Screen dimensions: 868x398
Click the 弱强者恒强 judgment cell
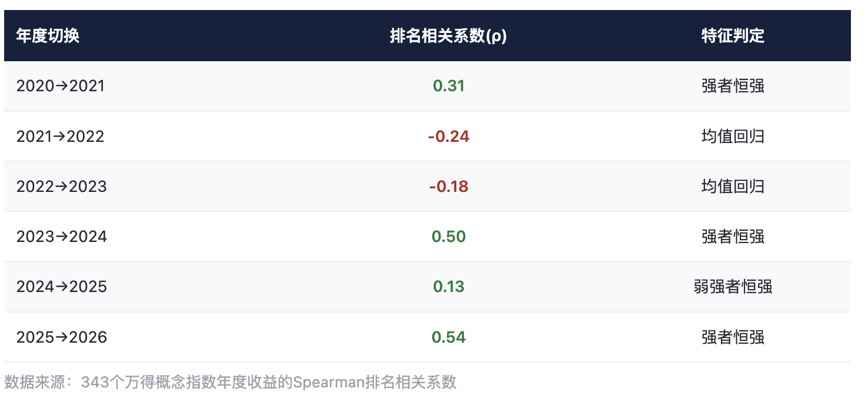(x=733, y=287)
